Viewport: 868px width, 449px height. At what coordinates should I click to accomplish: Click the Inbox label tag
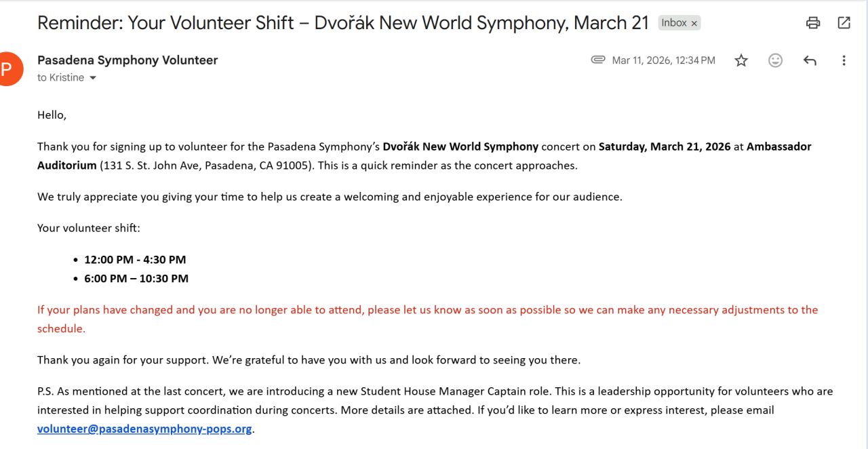[673, 23]
